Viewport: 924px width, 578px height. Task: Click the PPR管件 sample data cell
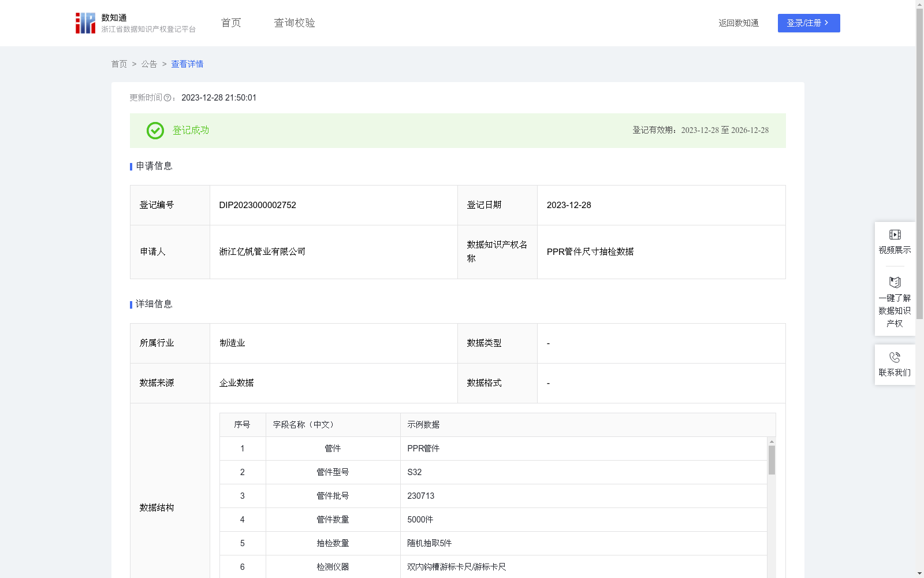[x=583, y=449]
